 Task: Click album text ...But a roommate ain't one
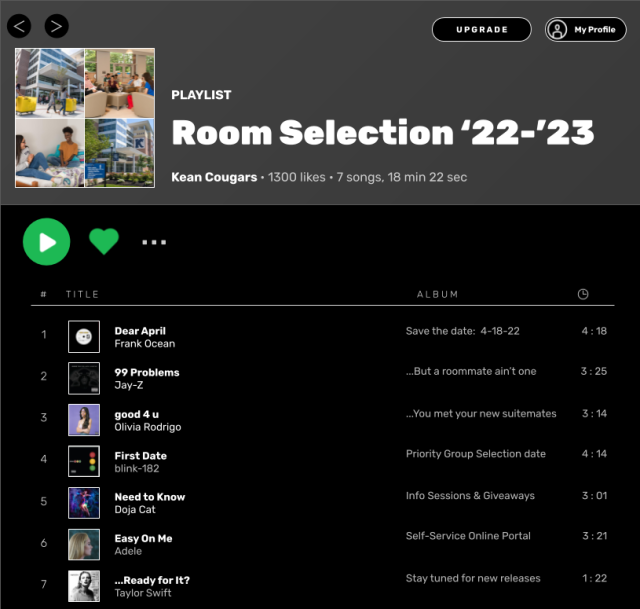pyautogui.click(x=471, y=371)
